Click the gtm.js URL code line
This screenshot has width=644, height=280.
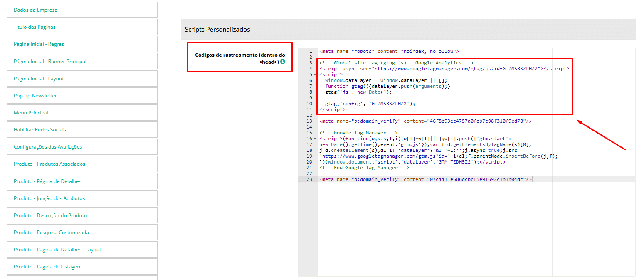tap(438, 156)
